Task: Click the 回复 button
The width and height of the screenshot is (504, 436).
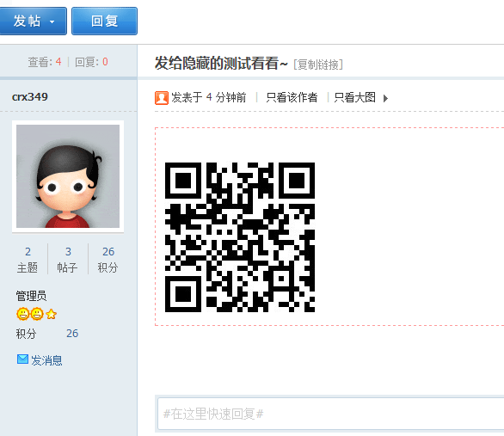Action: tap(104, 21)
